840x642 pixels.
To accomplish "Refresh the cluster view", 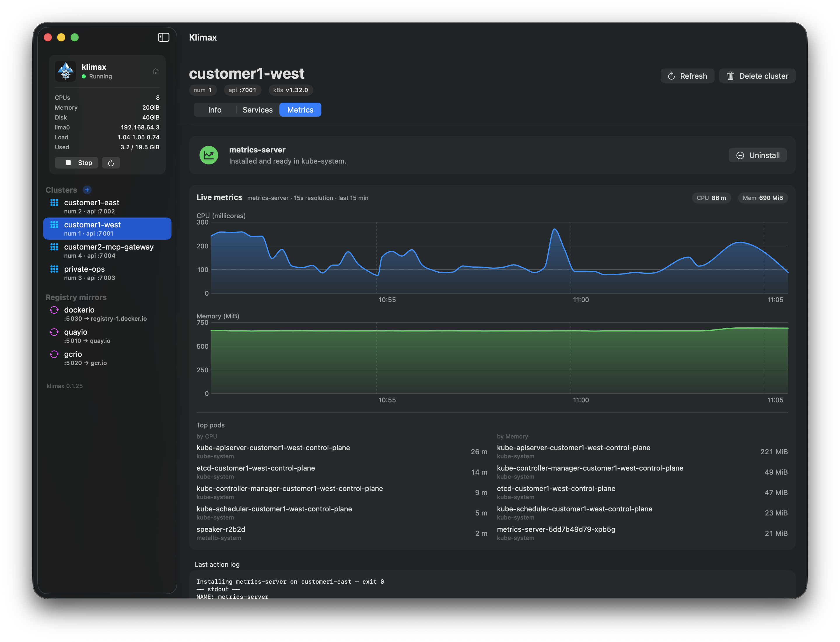I will tap(687, 76).
